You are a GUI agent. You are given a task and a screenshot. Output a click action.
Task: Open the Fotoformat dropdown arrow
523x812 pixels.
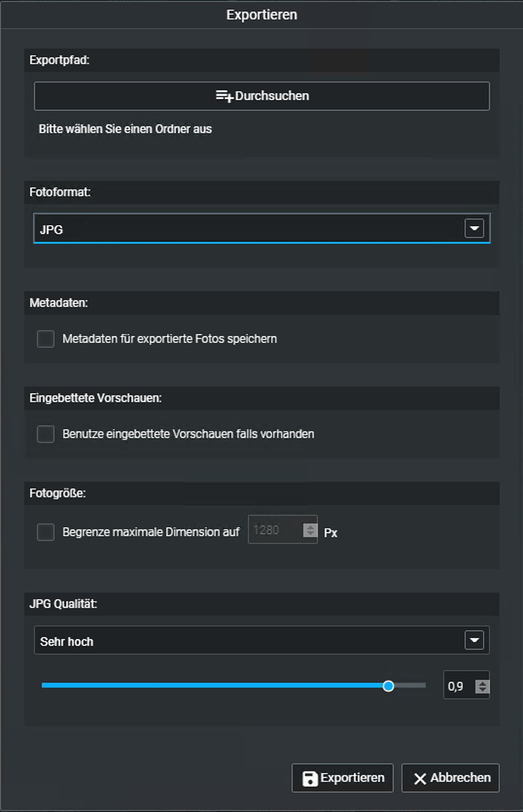tap(474, 228)
